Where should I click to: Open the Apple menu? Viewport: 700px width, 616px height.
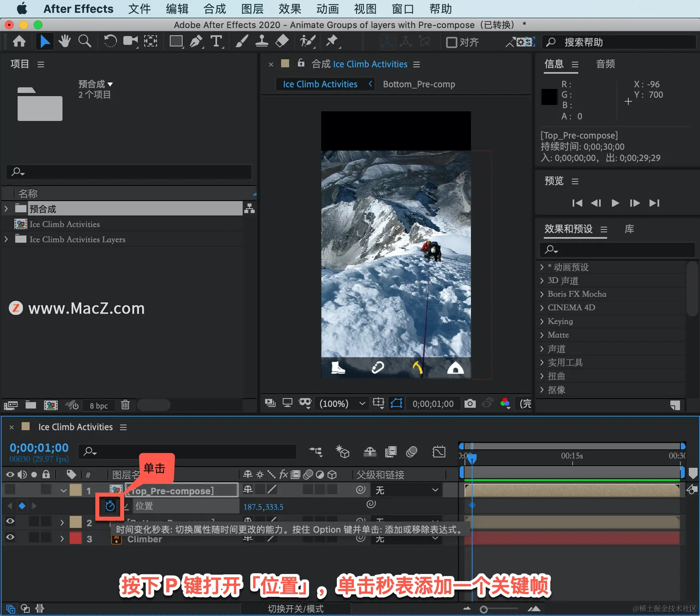point(22,8)
